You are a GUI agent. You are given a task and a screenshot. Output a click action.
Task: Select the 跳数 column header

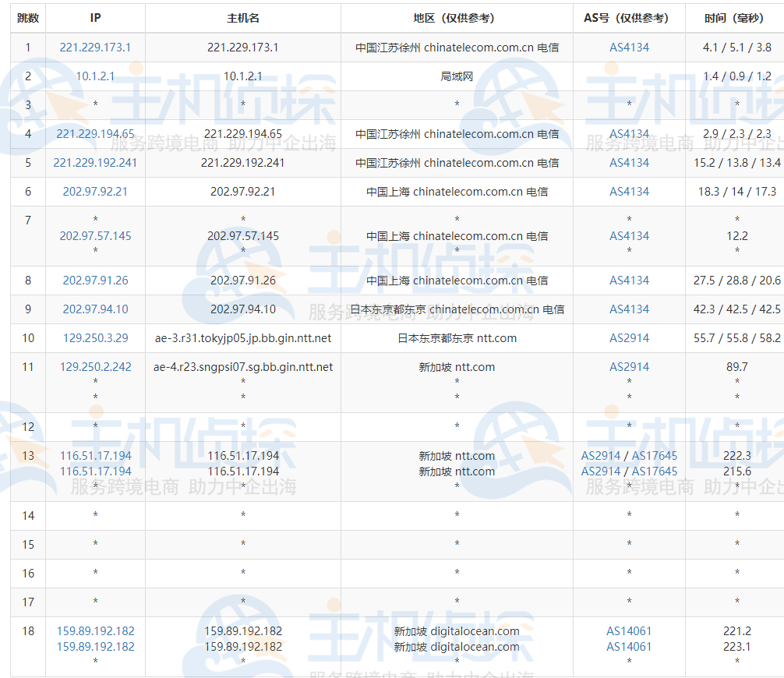point(28,19)
